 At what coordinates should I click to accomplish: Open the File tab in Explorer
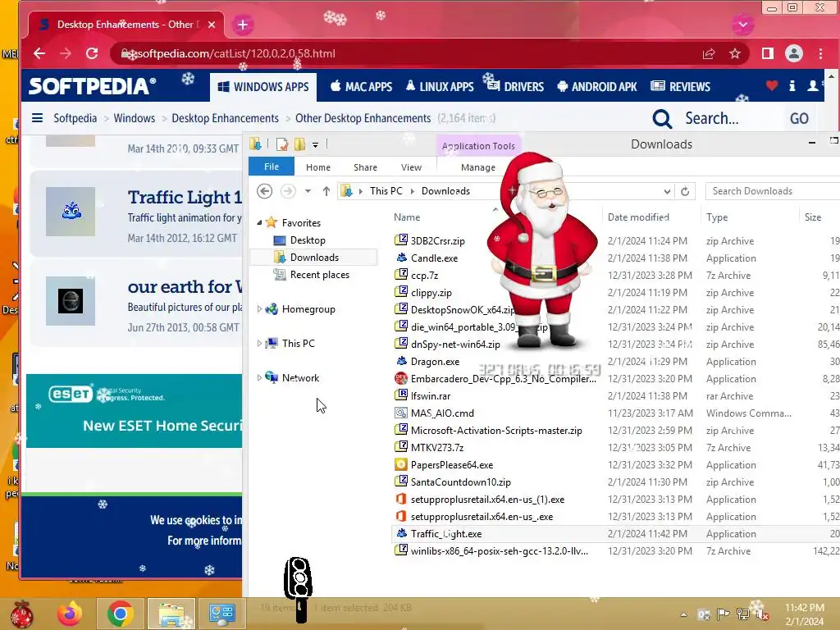(272, 167)
